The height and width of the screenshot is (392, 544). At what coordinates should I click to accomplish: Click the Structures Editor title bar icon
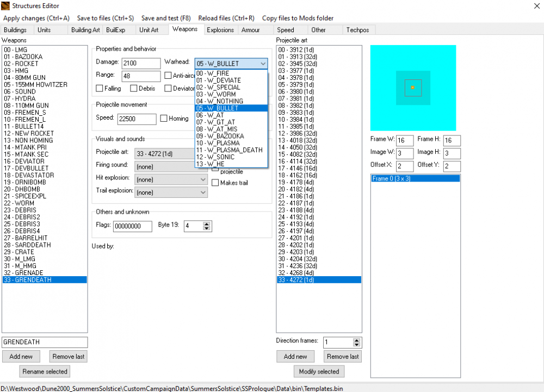coord(6,5)
